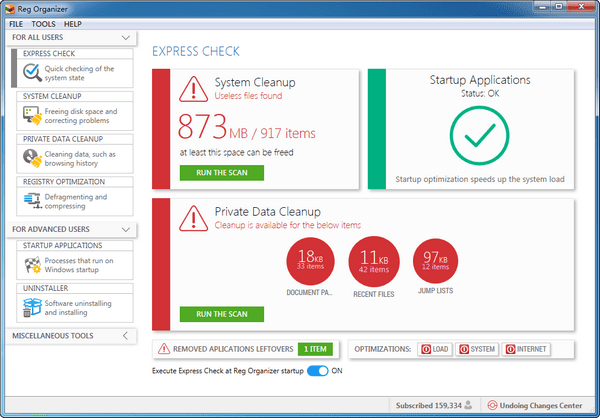The image size is (600, 418).
Task: Open Undoing Changes Center link
Action: (x=541, y=405)
